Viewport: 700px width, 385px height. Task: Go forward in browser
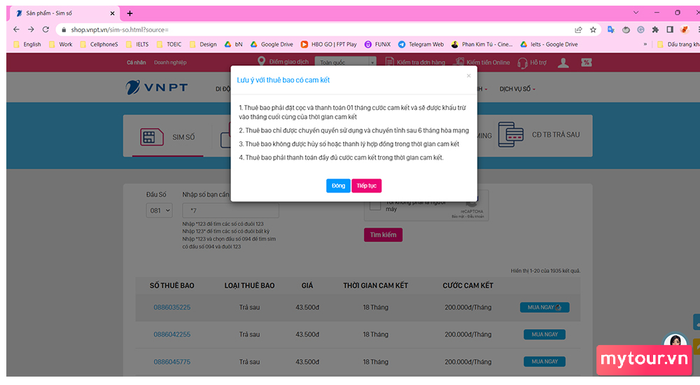pyautogui.click(x=31, y=29)
